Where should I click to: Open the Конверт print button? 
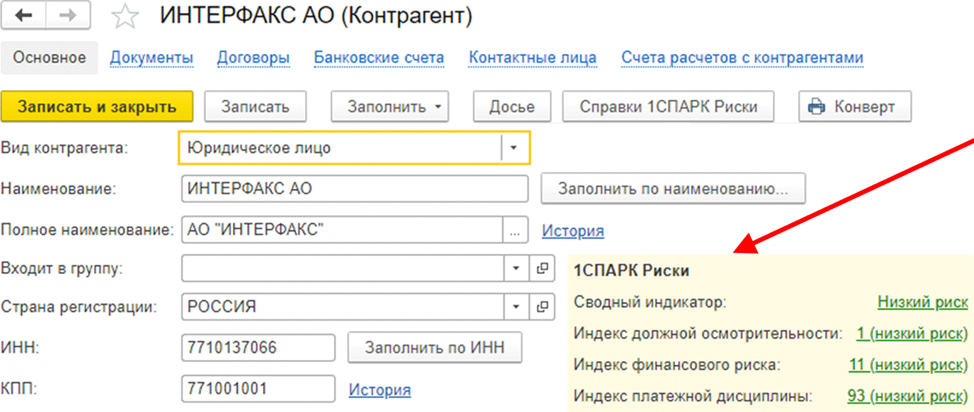click(x=855, y=106)
